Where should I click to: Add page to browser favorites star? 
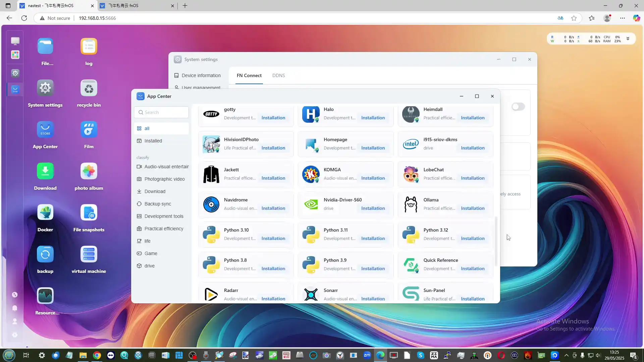(x=574, y=18)
